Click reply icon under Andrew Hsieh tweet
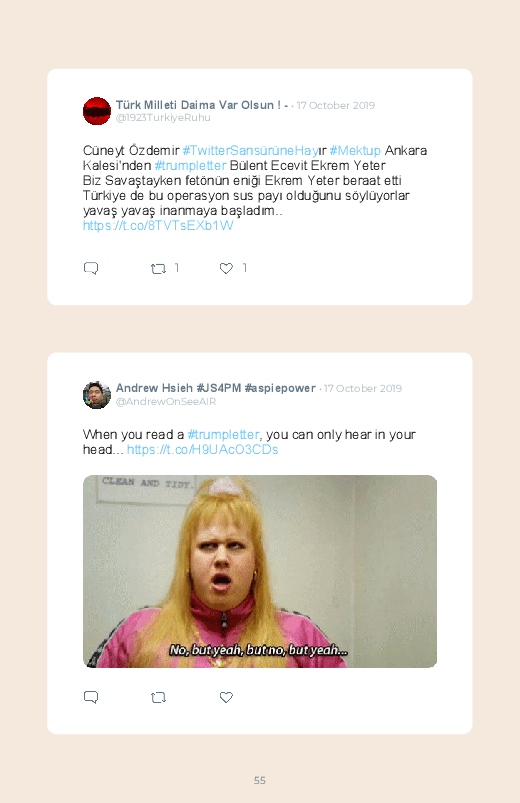Image resolution: width=520 pixels, height=803 pixels. 91,697
